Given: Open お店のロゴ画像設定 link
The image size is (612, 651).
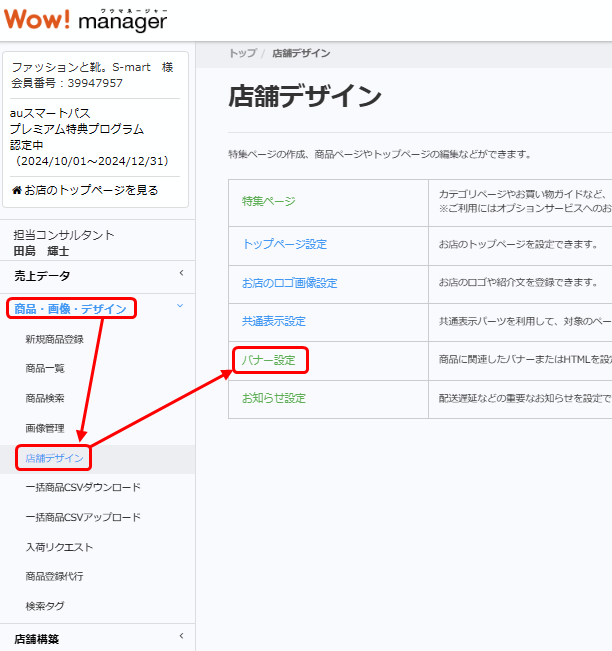Looking at the screenshot, I should pyautogui.click(x=289, y=283).
